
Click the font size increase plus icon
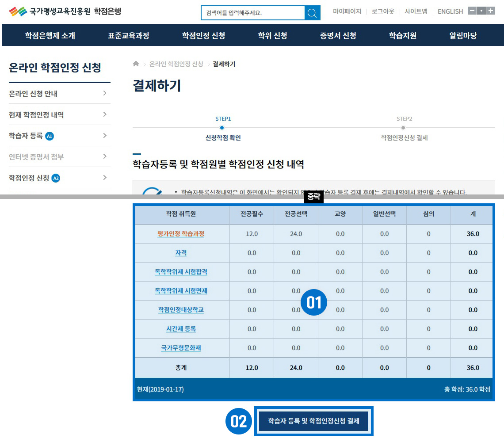491,11
